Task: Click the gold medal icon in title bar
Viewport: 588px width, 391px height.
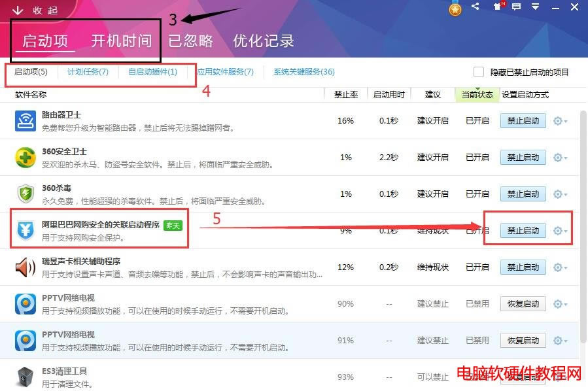Action: click(455, 8)
